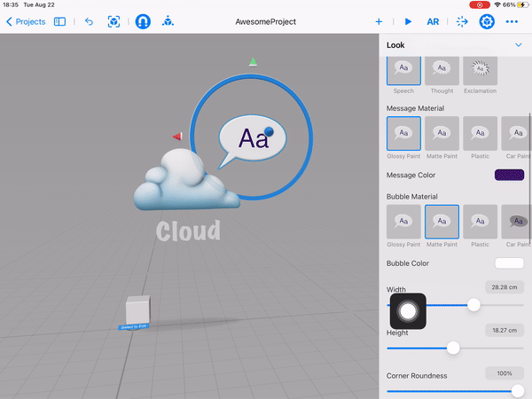Collapse the Look section
This screenshot has width=532, height=399.
(x=519, y=45)
